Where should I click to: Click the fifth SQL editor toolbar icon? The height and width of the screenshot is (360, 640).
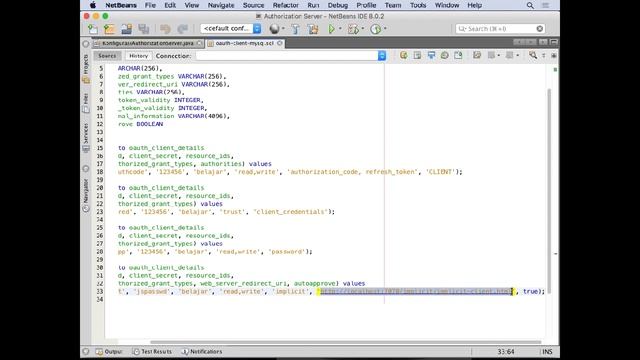pos(458,55)
